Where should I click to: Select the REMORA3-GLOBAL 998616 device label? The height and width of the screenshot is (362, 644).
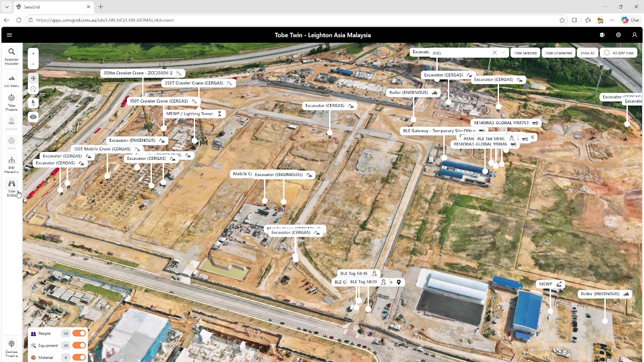pyautogui.click(x=485, y=144)
